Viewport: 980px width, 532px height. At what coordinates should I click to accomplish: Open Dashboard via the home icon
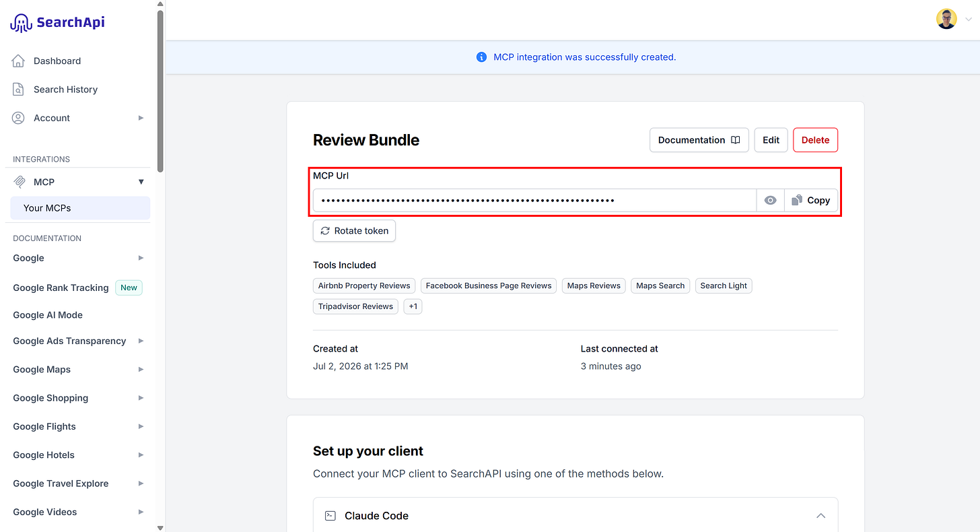(x=19, y=61)
